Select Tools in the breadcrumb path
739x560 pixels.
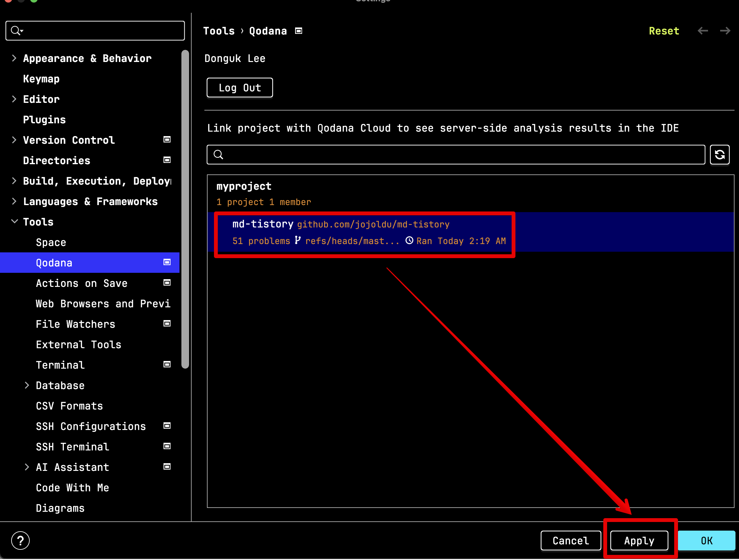pyautogui.click(x=219, y=30)
